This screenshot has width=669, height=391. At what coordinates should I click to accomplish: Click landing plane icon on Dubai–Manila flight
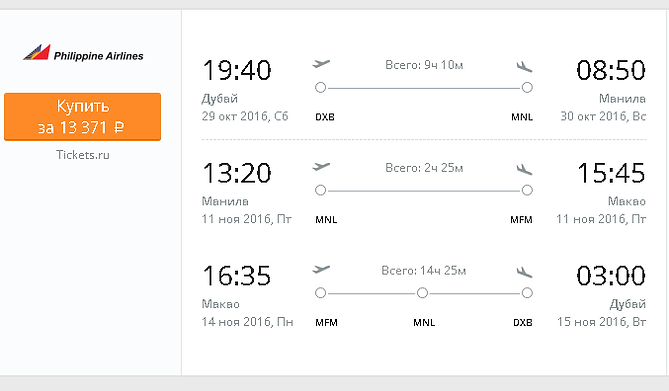(x=524, y=66)
